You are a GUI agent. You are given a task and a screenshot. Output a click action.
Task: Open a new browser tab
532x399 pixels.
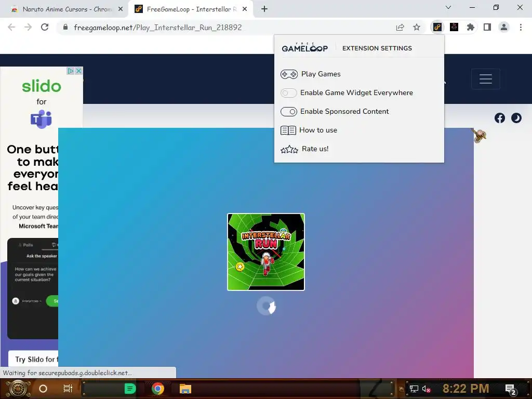pos(264,9)
